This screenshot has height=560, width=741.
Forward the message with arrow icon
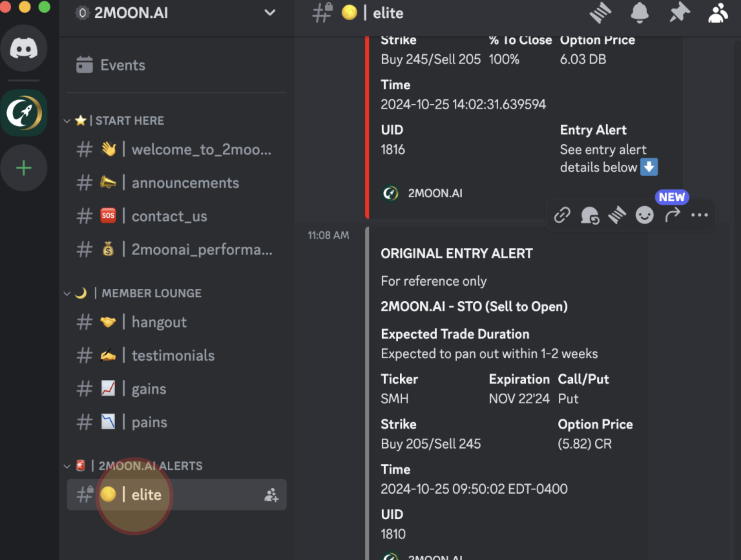click(x=672, y=215)
